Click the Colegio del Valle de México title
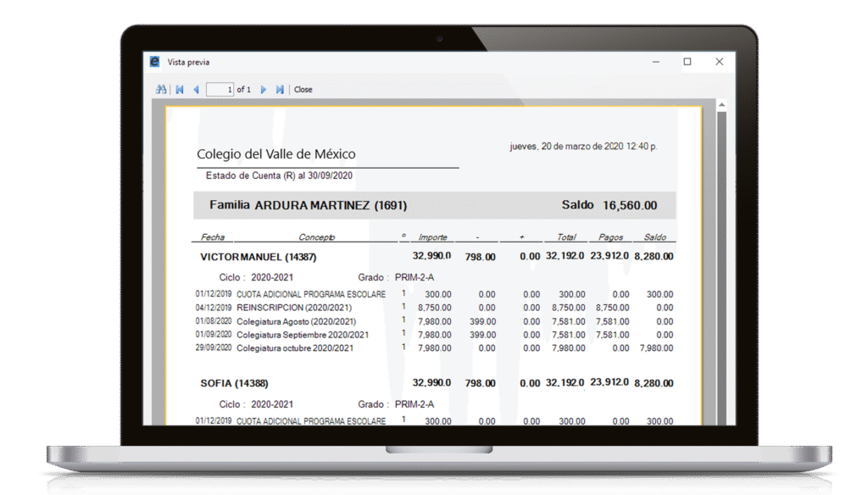This screenshot has height=495, width=868. coord(276,154)
